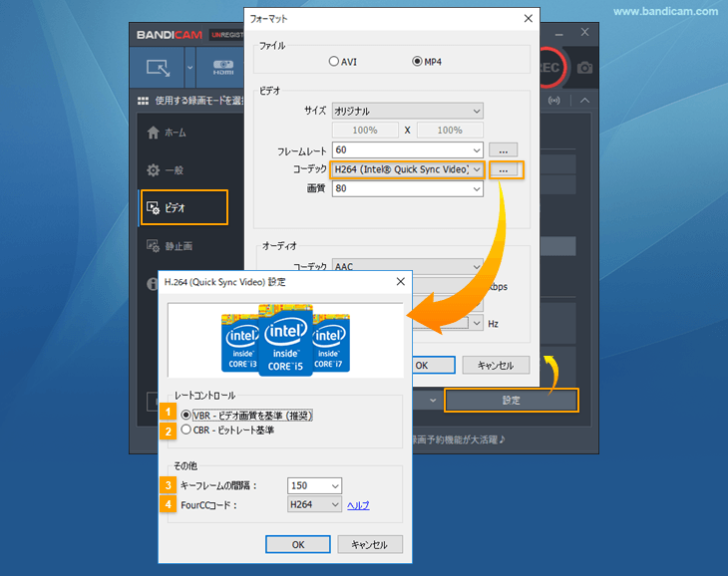Minimize the Bandicam window
The width and height of the screenshot is (728, 576).
pyautogui.click(x=559, y=34)
